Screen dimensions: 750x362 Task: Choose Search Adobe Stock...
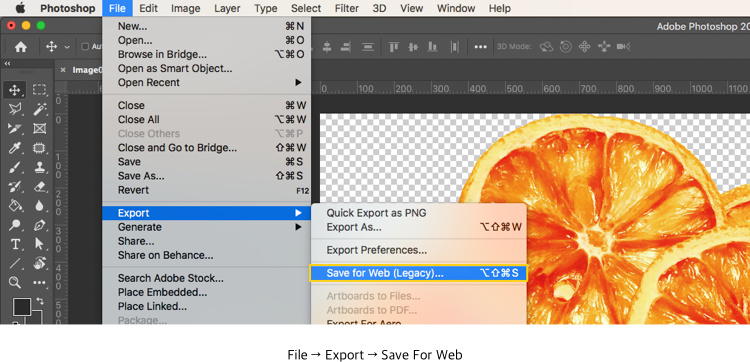coord(207,278)
